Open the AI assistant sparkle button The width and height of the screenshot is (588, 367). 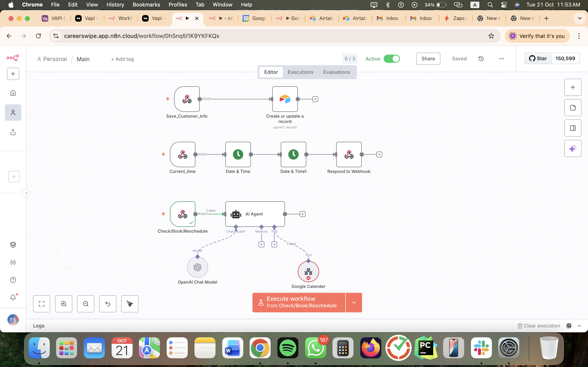click(572, 149)
